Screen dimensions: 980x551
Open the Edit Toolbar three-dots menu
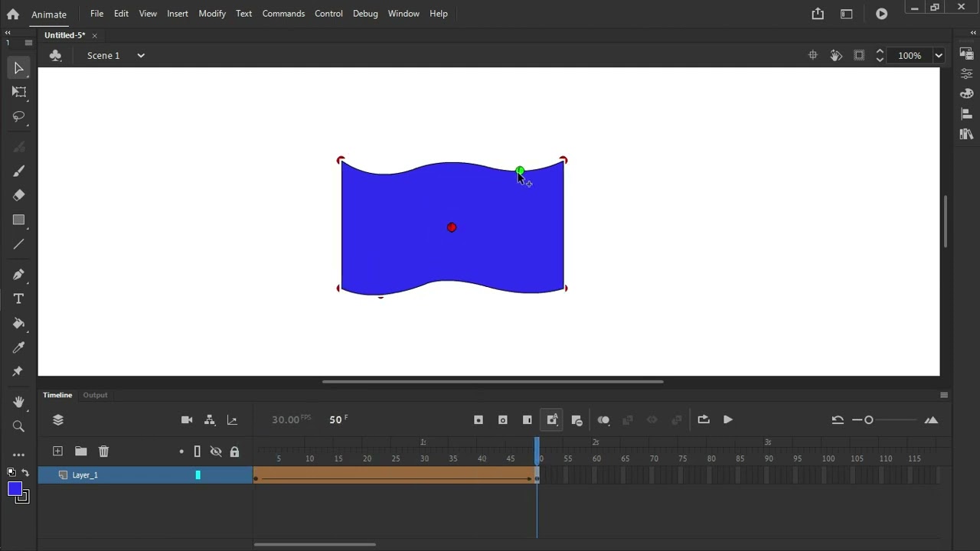coord(18,455)
